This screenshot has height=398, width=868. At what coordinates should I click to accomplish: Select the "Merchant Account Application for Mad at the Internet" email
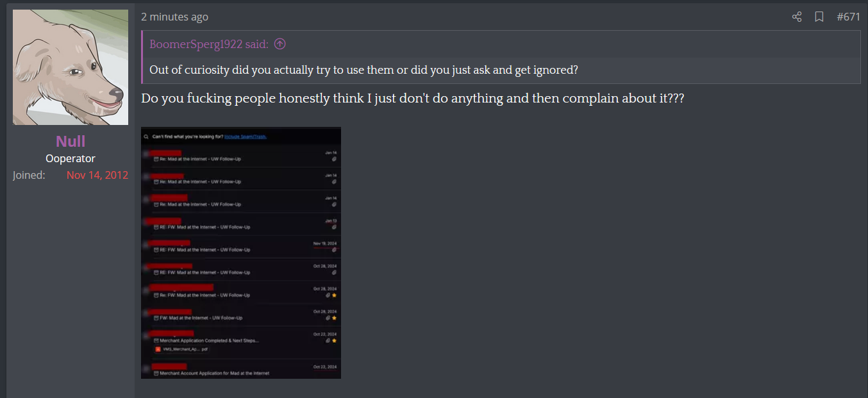(x=214, y=373)
